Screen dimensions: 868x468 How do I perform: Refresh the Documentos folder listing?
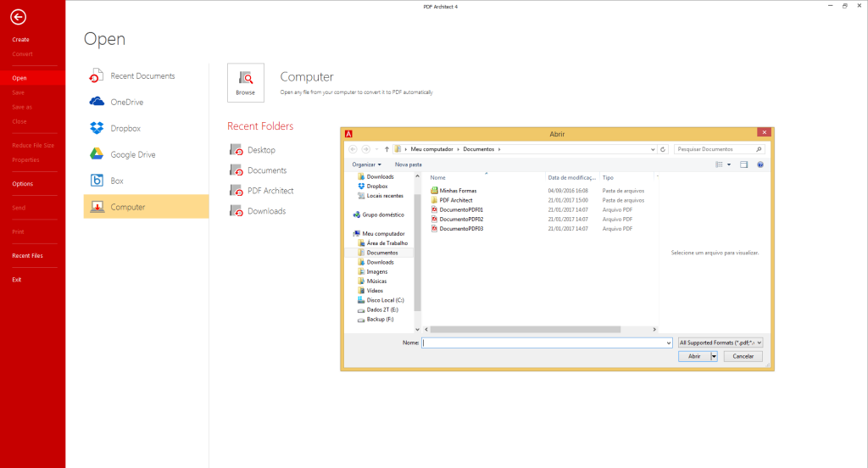[x=663, y=149]
